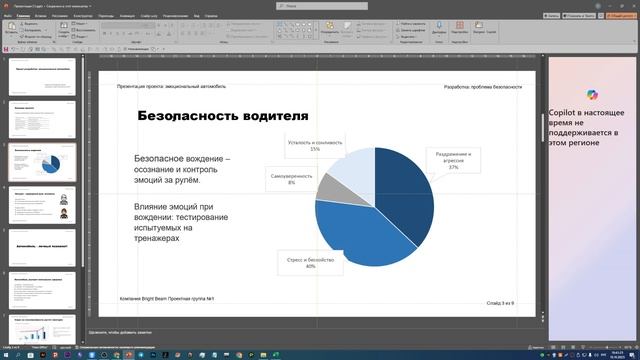Click the title Безопасность водителя
This screenshot has width=640, height=360.
223,116
